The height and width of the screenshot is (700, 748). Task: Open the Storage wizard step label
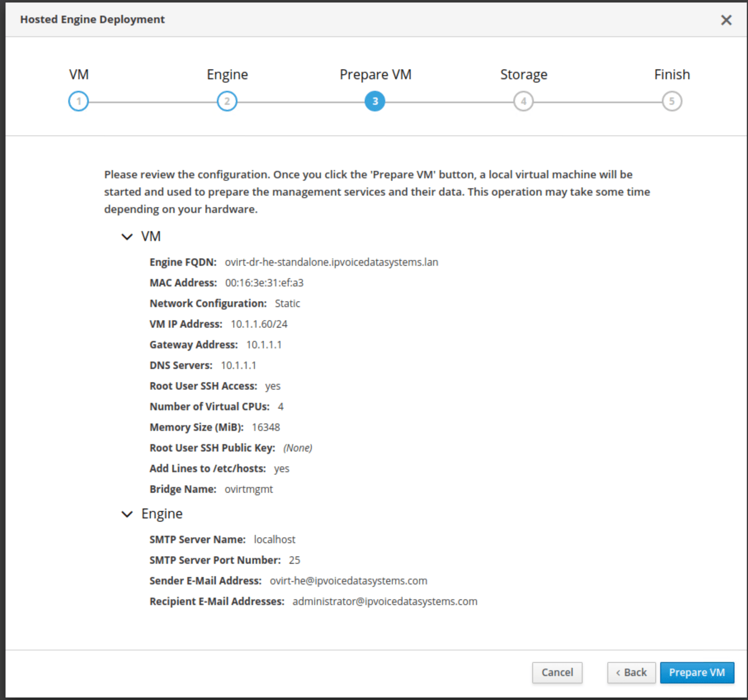tap(523, 74)
